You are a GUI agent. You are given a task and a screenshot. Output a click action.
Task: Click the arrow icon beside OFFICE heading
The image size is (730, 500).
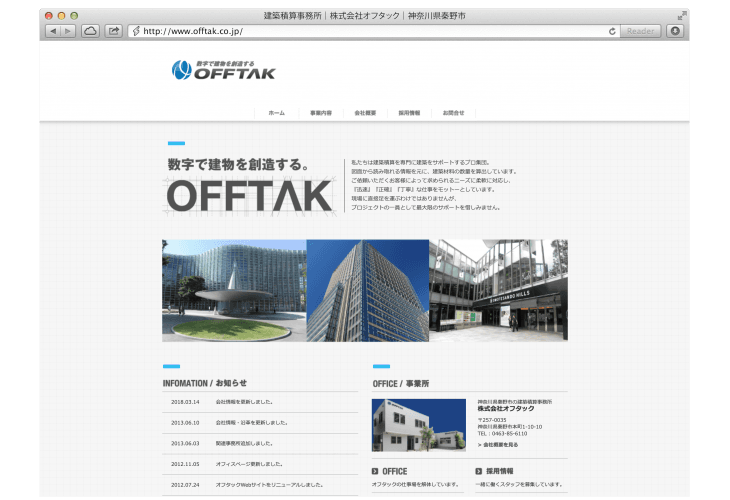tap(375, 471)
